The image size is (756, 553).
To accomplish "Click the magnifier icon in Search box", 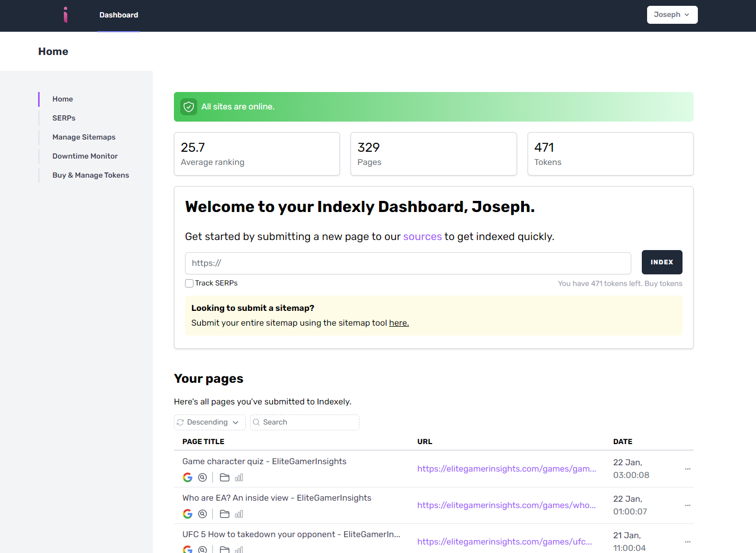I will click(x=256, y=422).
